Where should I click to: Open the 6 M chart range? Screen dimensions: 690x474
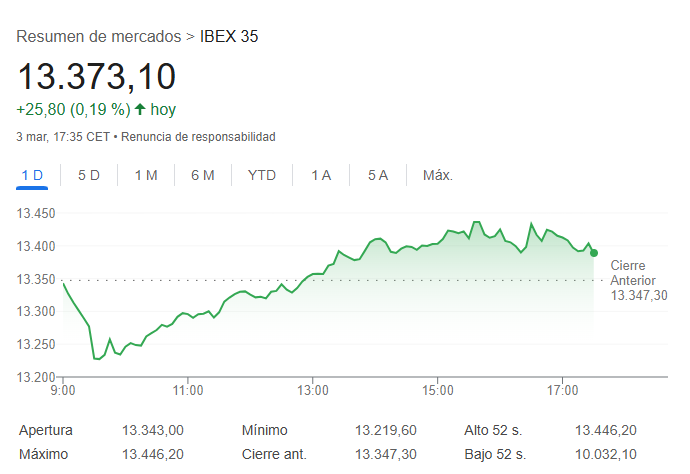pos(203,175)
